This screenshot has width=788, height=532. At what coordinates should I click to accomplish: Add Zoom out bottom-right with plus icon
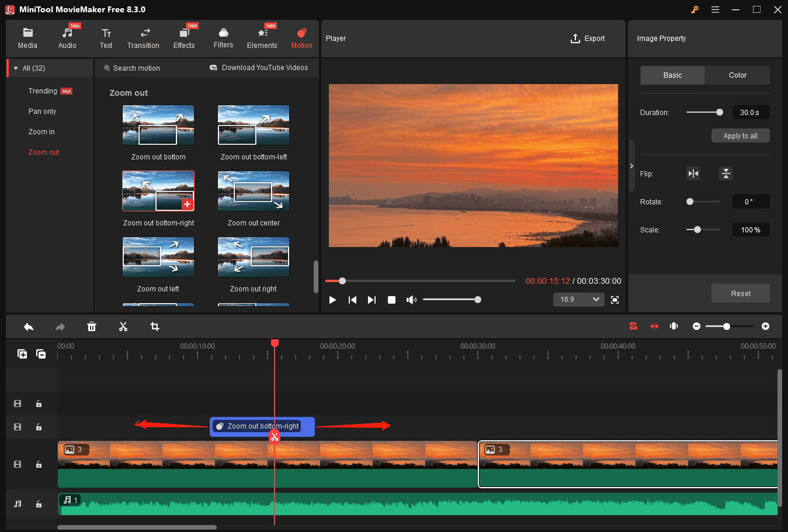187,204
